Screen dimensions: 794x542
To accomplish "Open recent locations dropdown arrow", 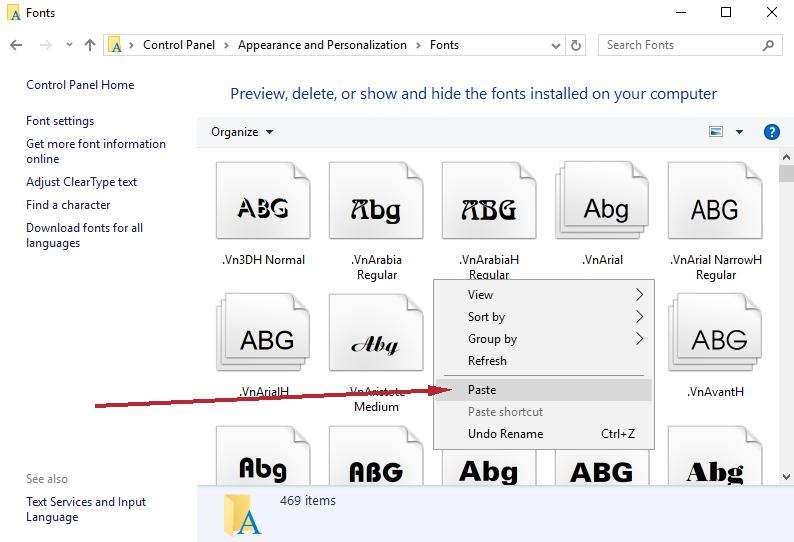I will 69,45.
